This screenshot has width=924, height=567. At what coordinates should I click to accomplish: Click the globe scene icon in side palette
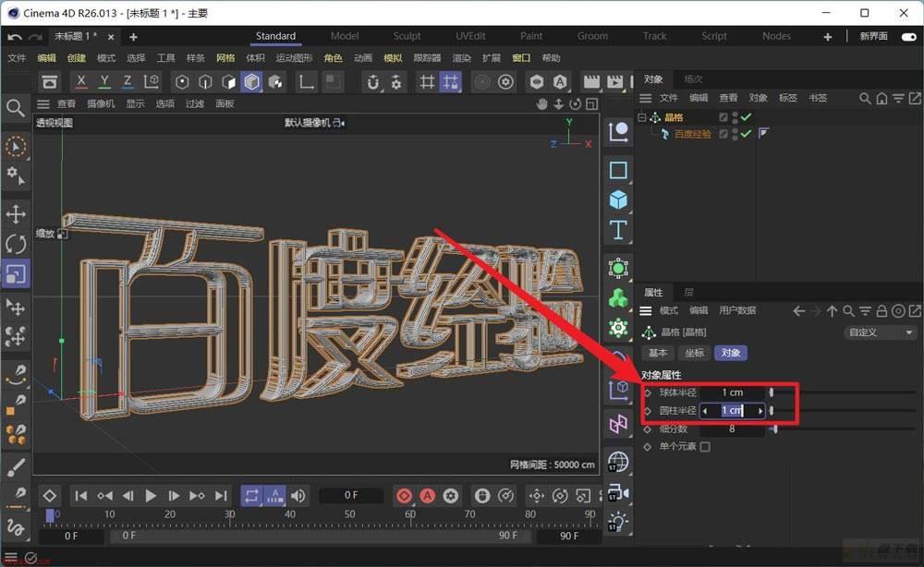[x=618, y=463]
